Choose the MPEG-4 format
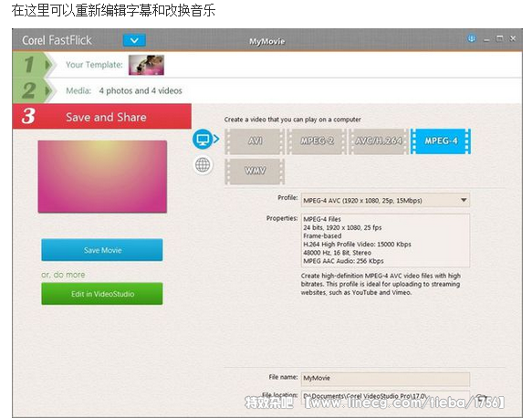The height and width of the screenshot is (418, 532). click(x=441, y=141)
